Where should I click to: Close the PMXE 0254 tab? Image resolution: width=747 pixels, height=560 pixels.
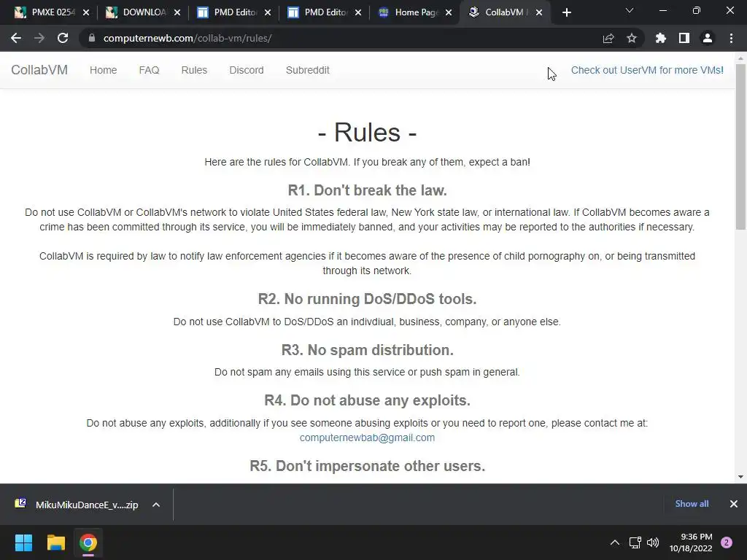(x=86, y=12)
